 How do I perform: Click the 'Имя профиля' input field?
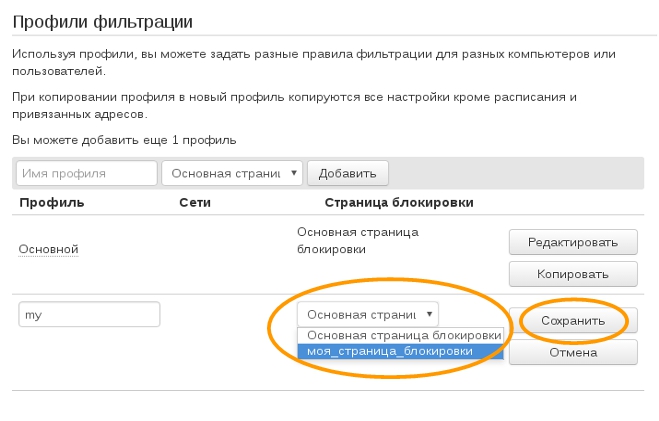pyautogui.click(x=87, y=173)
